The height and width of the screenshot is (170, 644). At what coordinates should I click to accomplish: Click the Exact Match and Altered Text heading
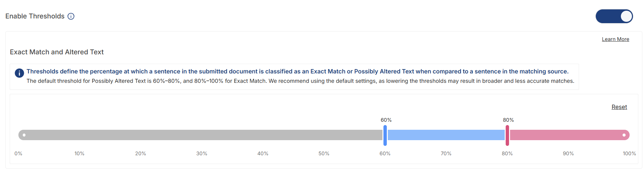pos(57,52)
